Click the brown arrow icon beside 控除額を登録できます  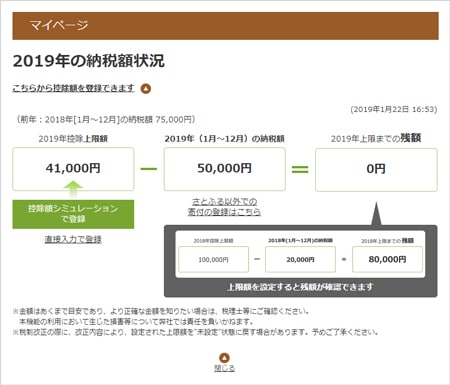pyautogui.click(x=146, y=89)
